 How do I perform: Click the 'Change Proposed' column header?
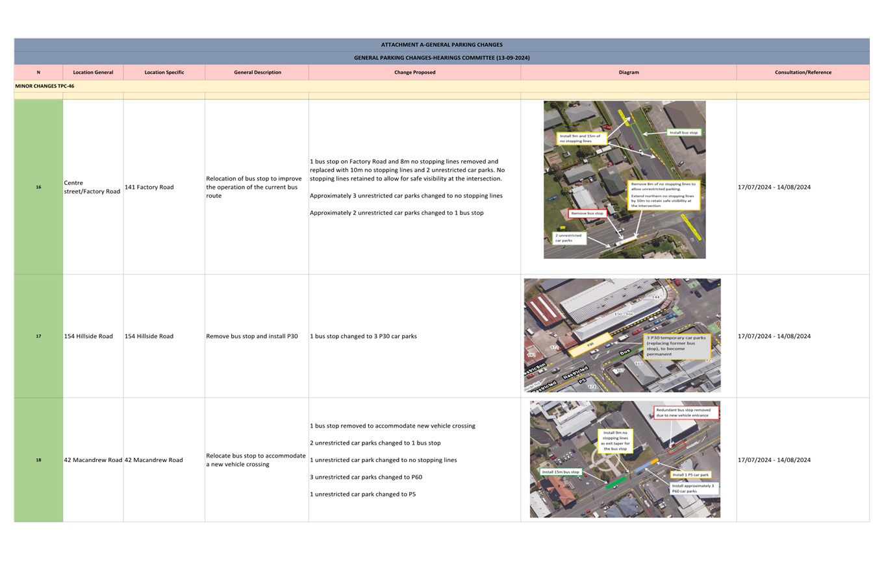[414, 72]
